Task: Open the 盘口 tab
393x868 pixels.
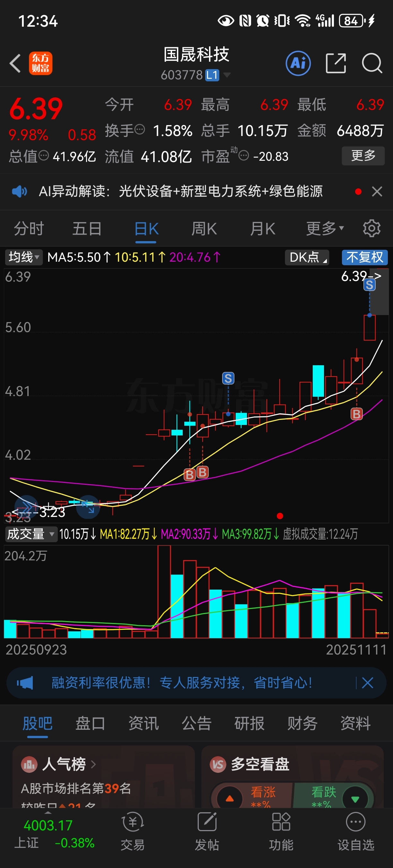Action: click(x=90, y=723)
